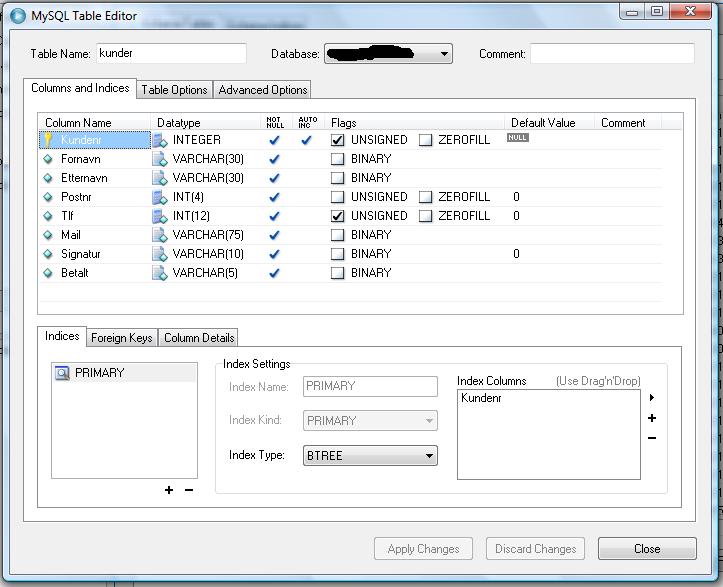Screen dimensions: 723x587
Task: Click the datatype icon next to INT(12)
Action: (160, 216)
